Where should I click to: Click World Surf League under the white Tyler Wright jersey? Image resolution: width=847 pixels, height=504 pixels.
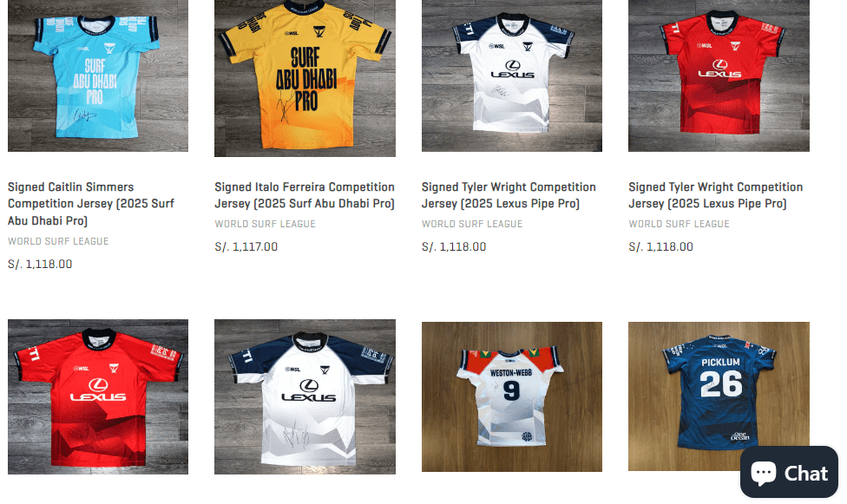coord(472,224)
